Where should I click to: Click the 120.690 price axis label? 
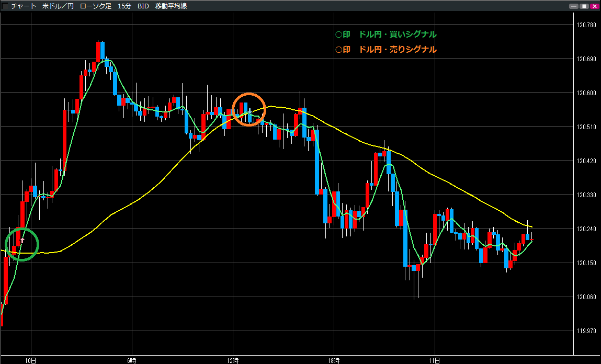(x=586, y=59)
